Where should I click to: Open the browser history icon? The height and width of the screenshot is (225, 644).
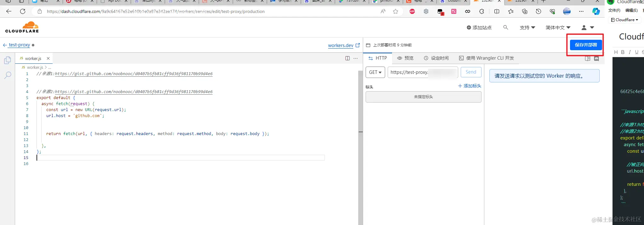pyautogui.click(x=539, y=11)
